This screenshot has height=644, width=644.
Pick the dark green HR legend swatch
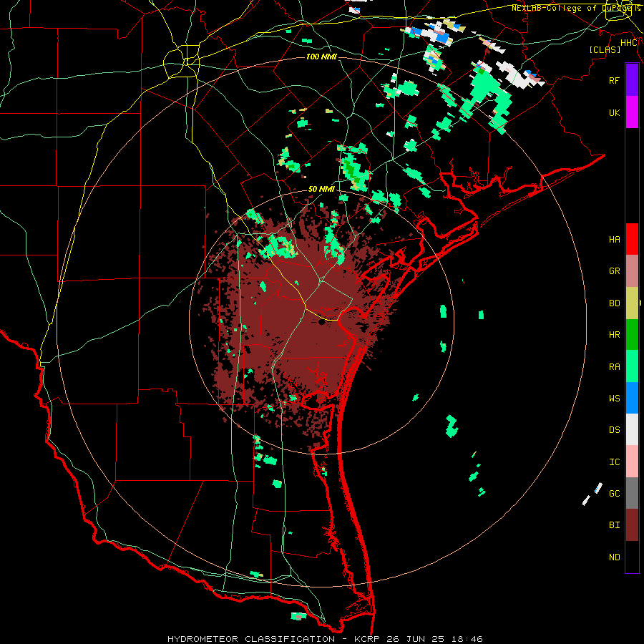632,335
